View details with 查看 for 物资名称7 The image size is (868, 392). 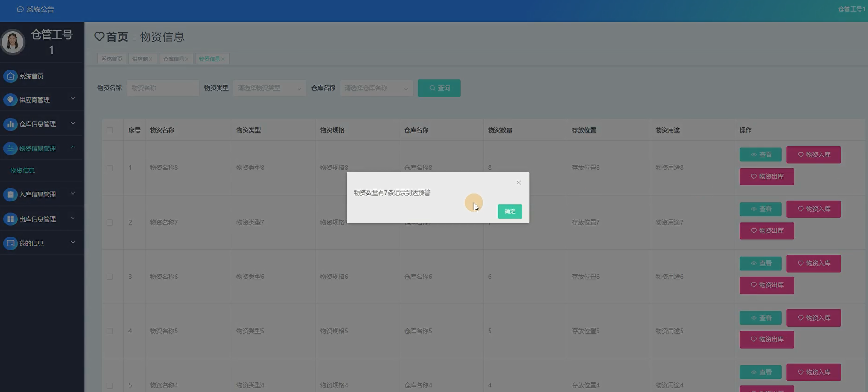[761, 209]
